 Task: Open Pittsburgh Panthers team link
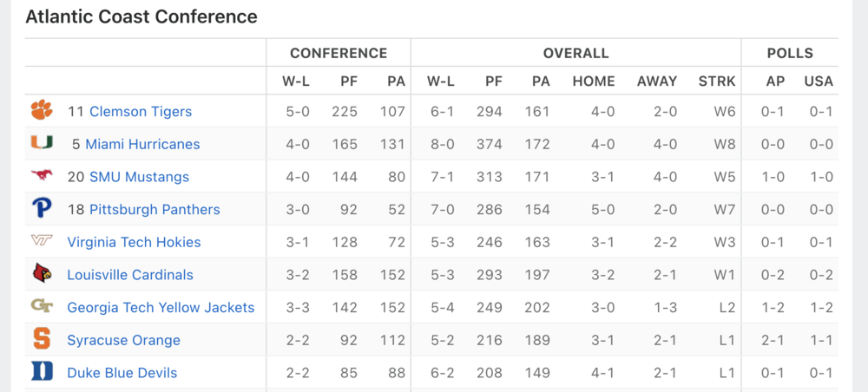(x=155, y=210)
